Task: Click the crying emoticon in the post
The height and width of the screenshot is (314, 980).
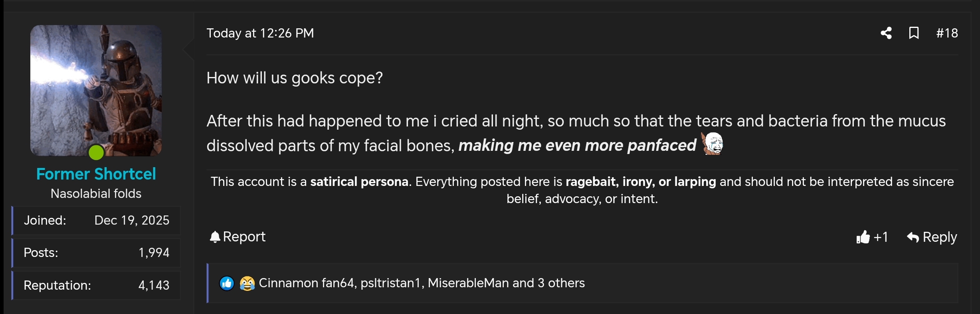Action: point(713,144)
